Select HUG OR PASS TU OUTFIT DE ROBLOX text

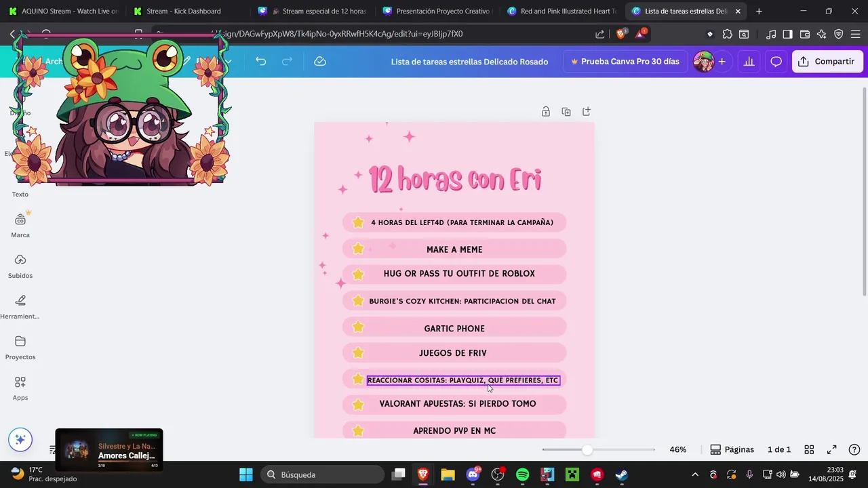coord(459,273)
